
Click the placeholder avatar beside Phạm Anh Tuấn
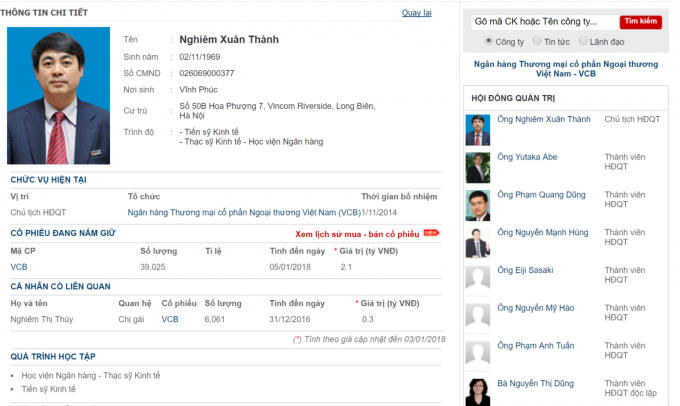(478, 353)
